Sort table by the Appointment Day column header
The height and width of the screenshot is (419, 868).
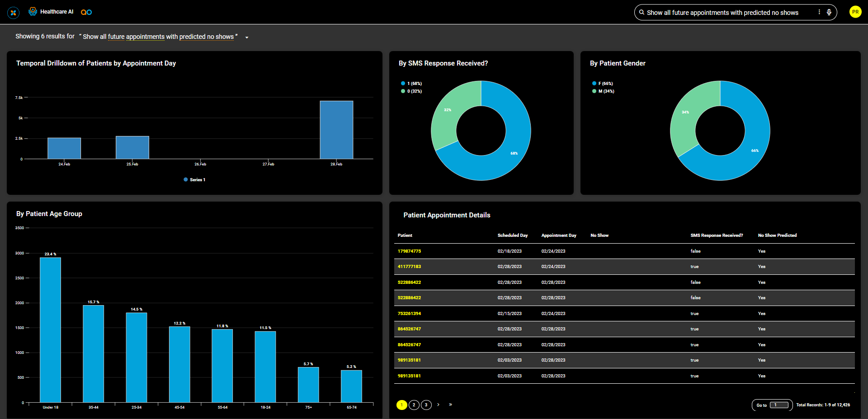[559, 235]
